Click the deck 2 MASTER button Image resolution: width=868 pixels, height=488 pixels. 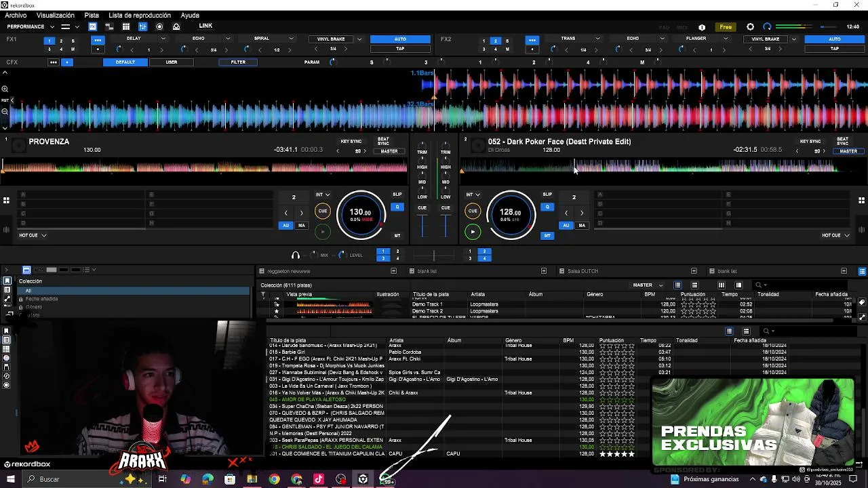tap(848, 151)
